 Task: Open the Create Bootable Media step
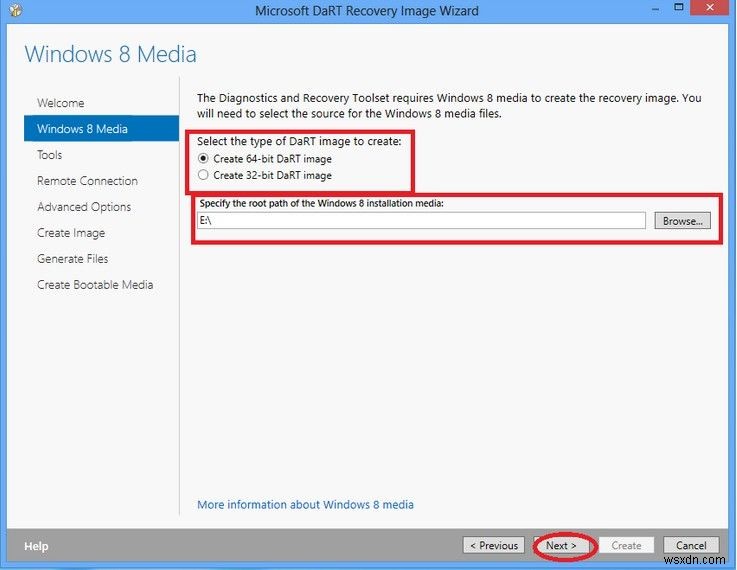click(x=95, y=285)
